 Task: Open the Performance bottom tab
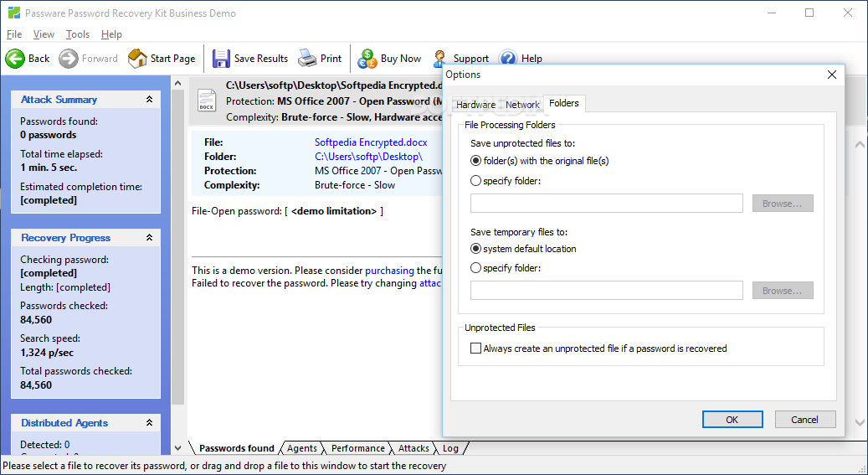(357, 448)
